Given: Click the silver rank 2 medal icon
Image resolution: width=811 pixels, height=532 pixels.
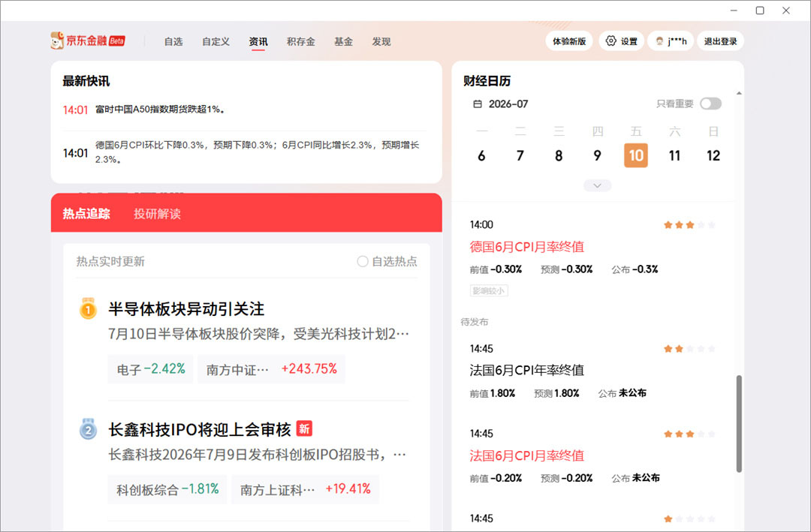Looking at the screenshot, I should (x=88, y=428).
